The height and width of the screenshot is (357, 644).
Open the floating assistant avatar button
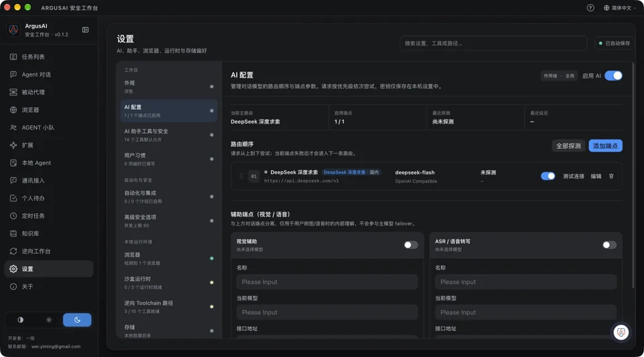(621, 332)
